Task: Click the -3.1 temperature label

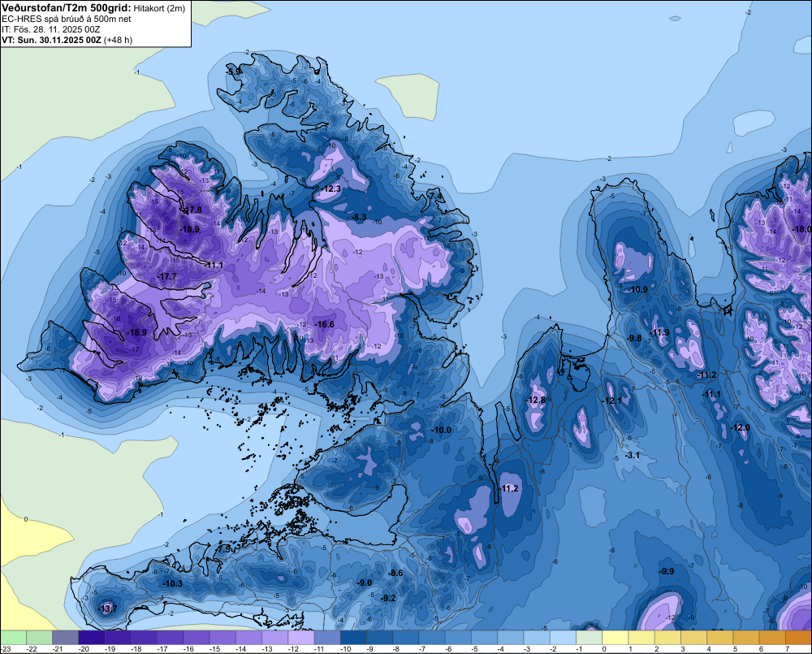Action: (x=633, y=455)
